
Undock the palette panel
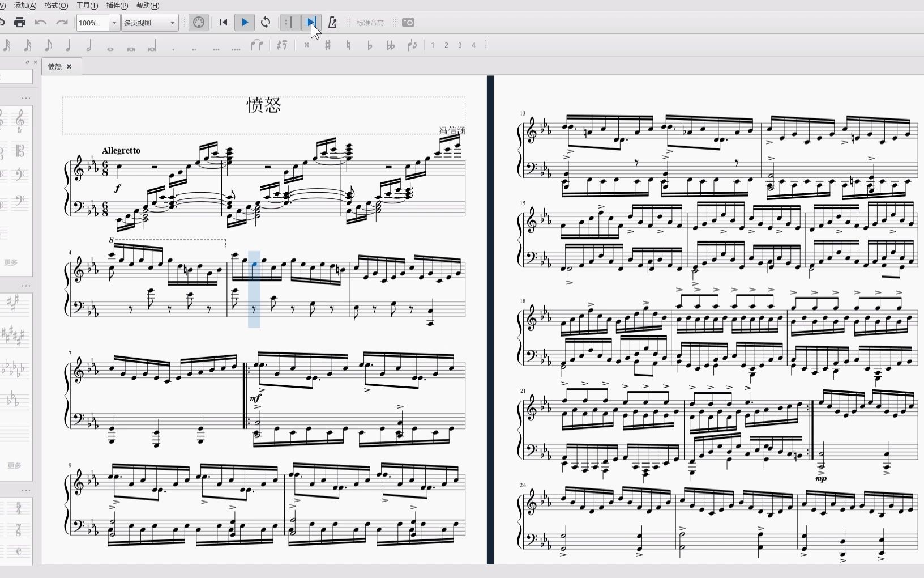point(27,62)
